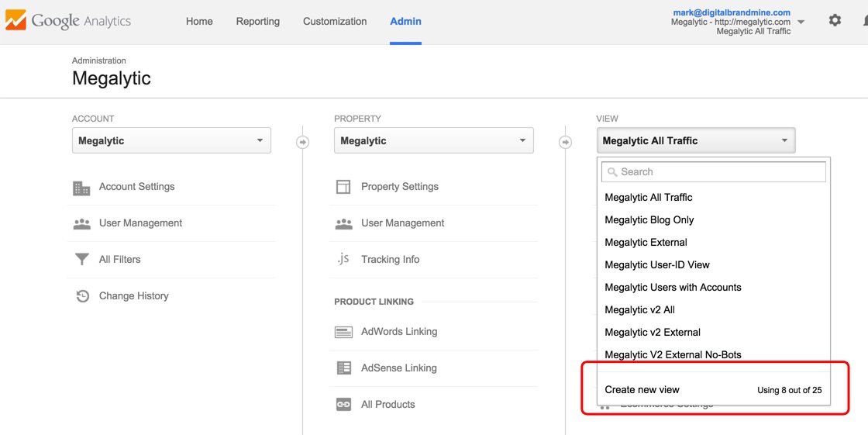Click the Google Analytics logo icon

15,21
